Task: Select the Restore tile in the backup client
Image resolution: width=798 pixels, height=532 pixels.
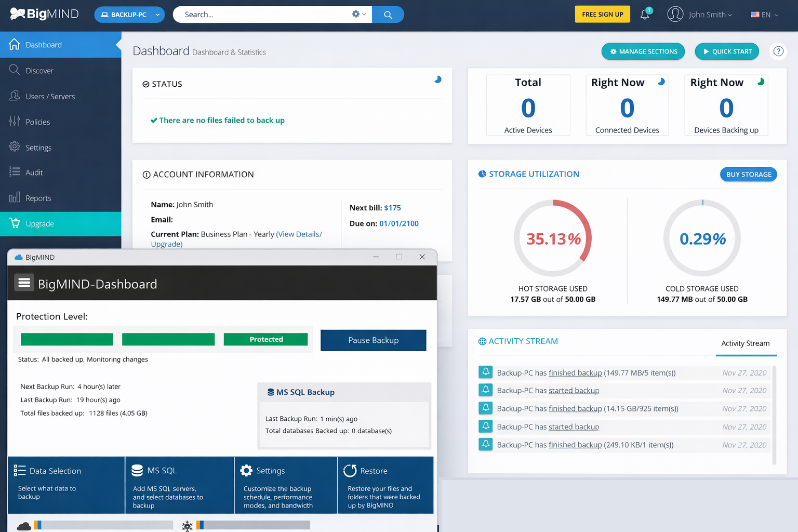Action: (x=385, y=485)
